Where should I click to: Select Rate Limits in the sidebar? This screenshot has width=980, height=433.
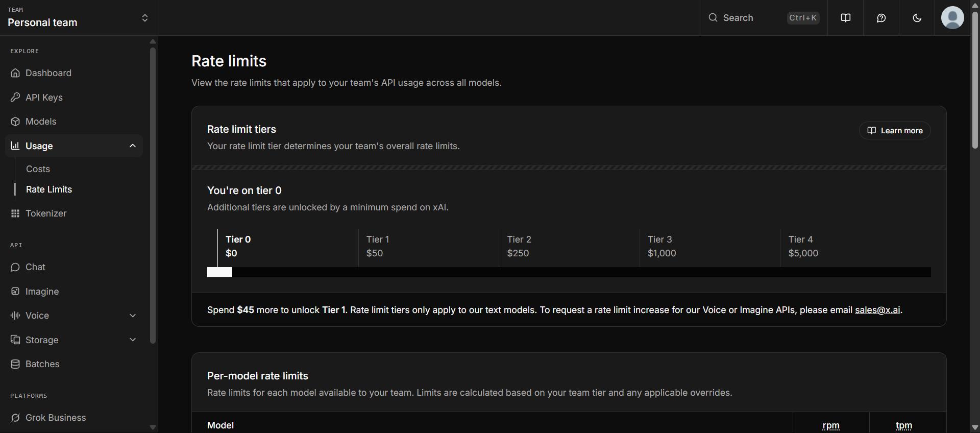[x=49, y=189]
